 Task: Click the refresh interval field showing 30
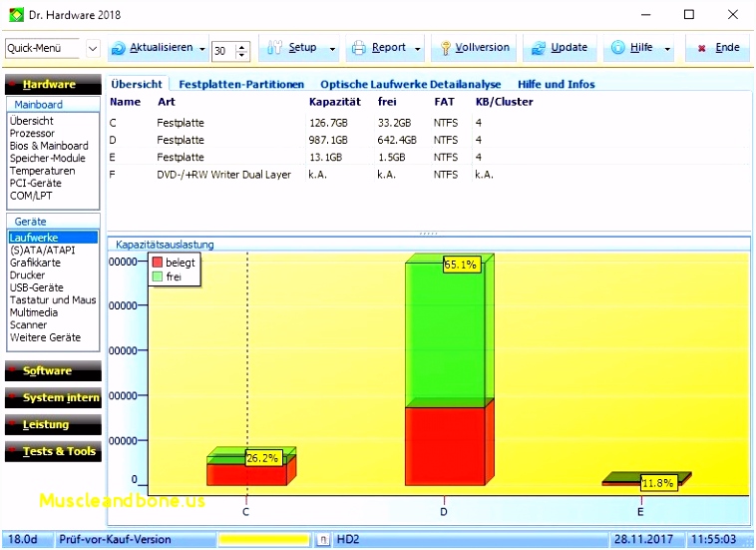pyautogui.click(x=223, y=51)
